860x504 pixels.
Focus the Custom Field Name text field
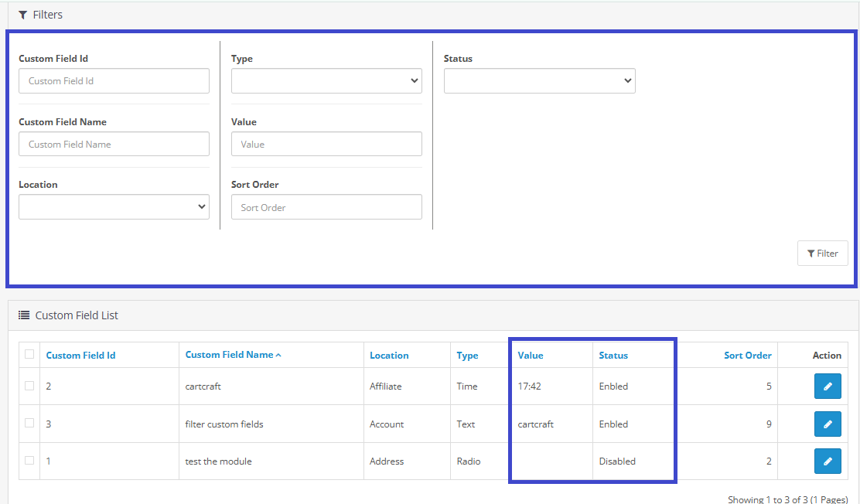114,144
